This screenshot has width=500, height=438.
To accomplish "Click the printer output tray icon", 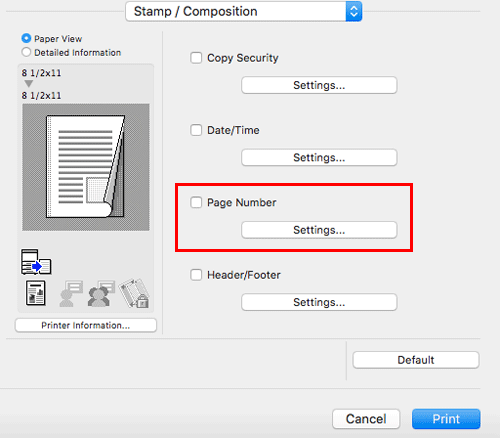I will point(36,262).
